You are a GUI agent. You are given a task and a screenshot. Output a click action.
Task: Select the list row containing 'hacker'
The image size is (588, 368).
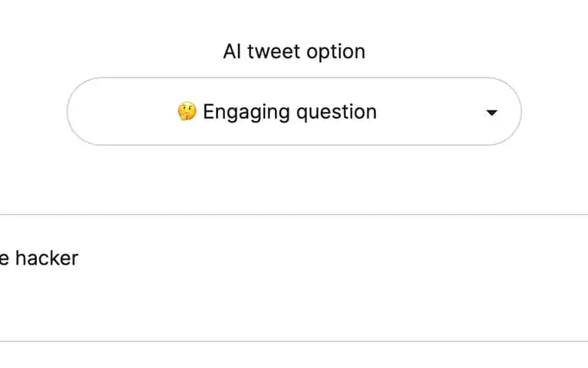[x=294, y=278]
